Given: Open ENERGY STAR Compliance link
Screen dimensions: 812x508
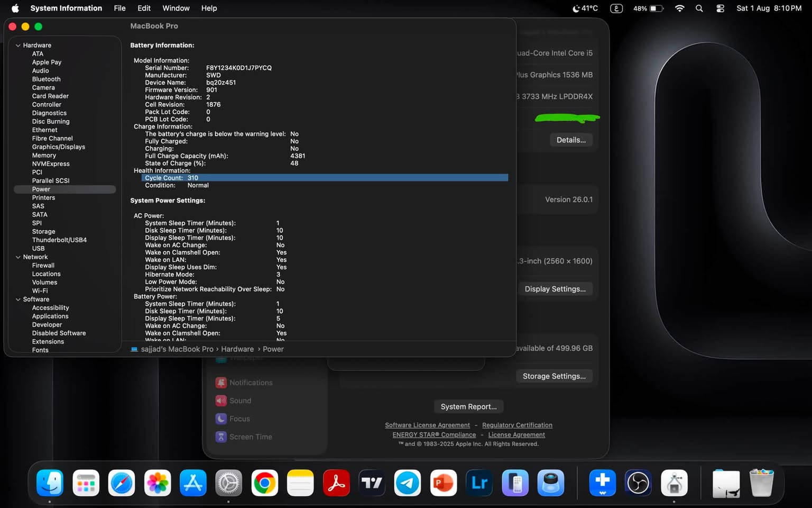Looking at the screenshot, I should (434, 435).
